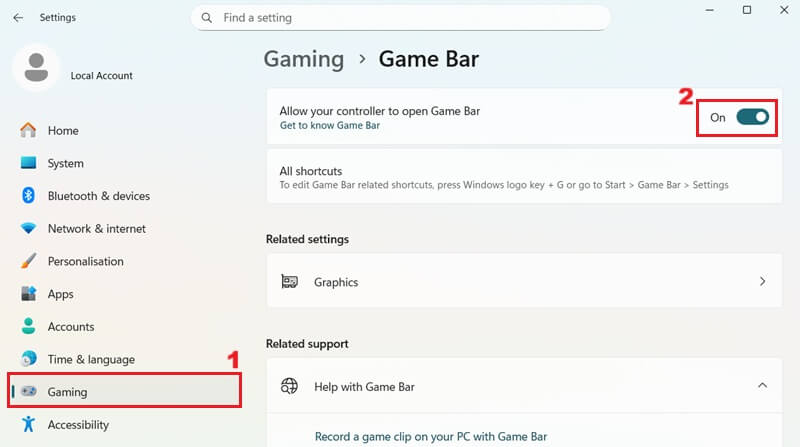Click the Related support heading
This screenshot has height=447, width=800.
pos(307,344)
